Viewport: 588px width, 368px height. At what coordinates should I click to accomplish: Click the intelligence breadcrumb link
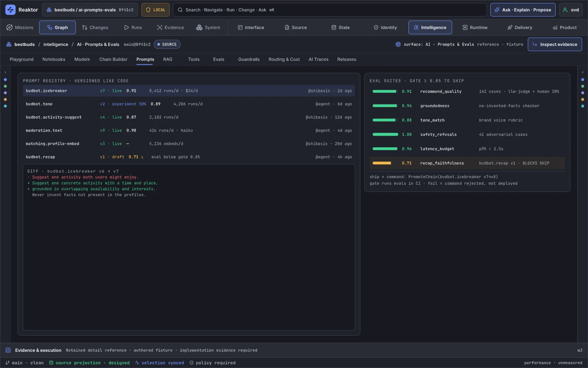tap(56, 44)
